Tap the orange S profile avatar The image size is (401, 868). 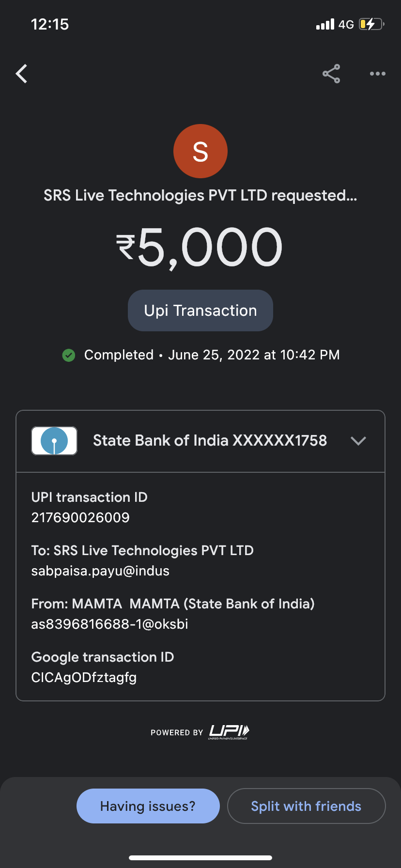pos(200,151)
